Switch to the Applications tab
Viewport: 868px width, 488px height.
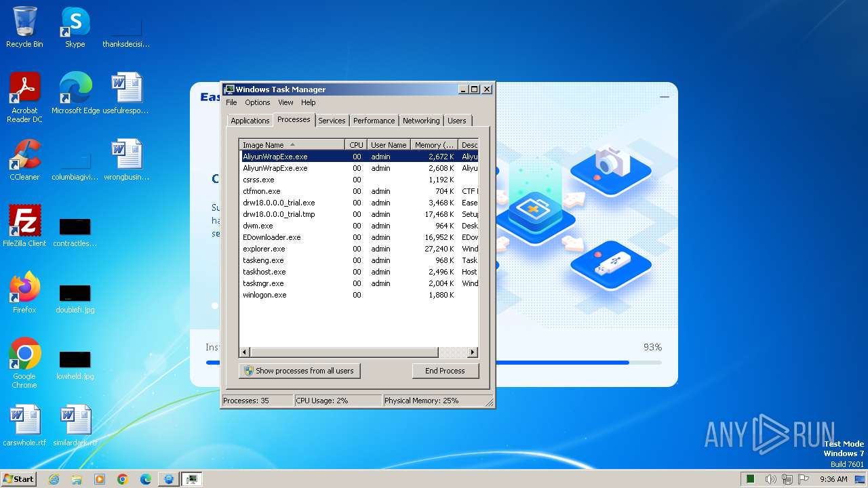[x=250, y=121]
